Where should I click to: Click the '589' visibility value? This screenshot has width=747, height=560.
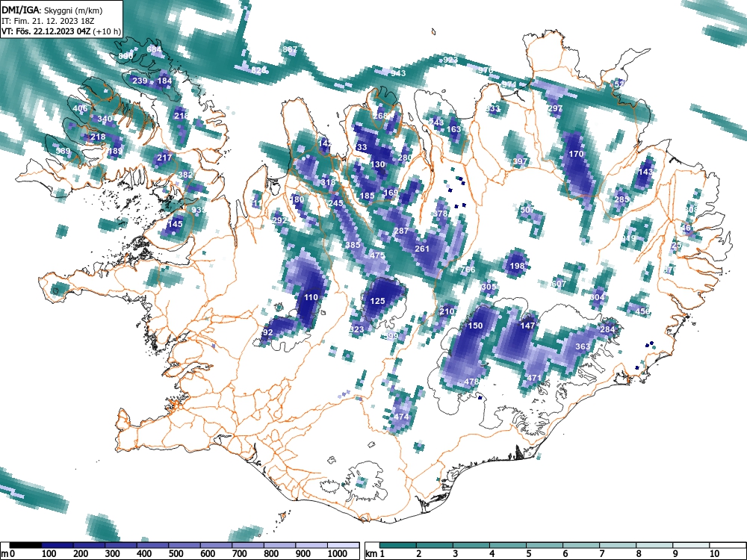pyautogui.click(x=63, y=151)
